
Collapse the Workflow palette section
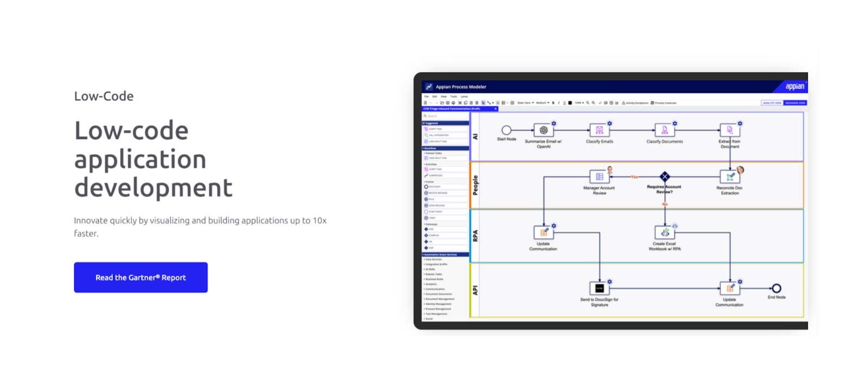click(445, 148)
